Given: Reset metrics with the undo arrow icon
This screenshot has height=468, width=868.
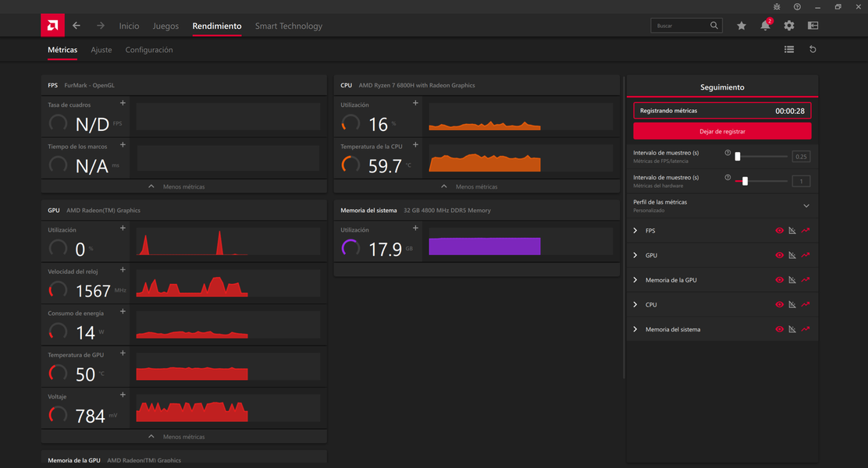Looking at the screenshot, I should 813,50.
